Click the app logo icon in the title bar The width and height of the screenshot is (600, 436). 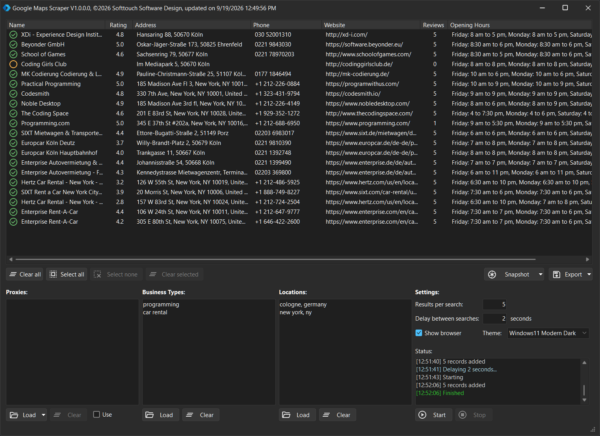point(7,8)
